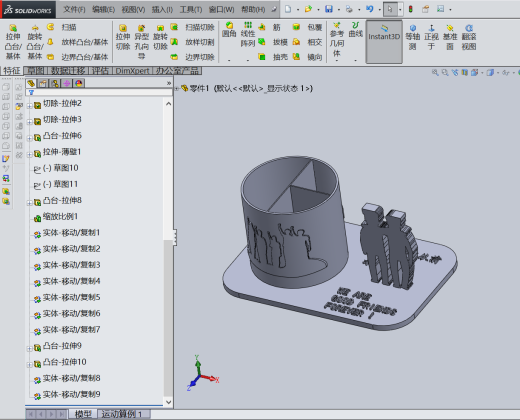
Task: Select the Revolved Boss/Base (旋转凸台/基体) tool
Action: [35, 42]
